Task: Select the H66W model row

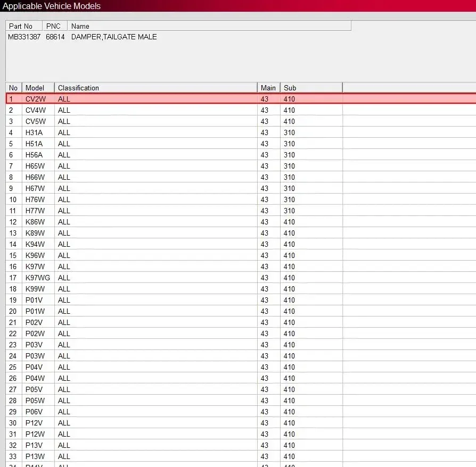Action: point(241,177)
